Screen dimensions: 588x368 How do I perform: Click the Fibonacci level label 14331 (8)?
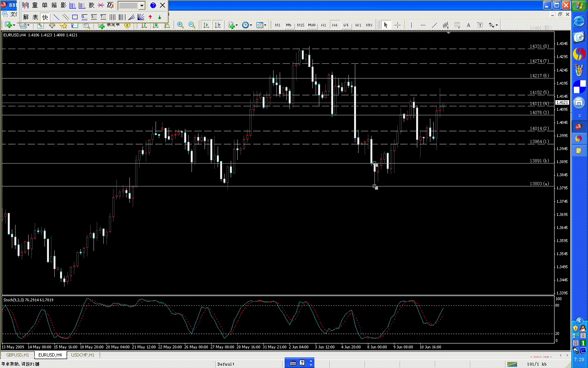[x=539, y=46]
